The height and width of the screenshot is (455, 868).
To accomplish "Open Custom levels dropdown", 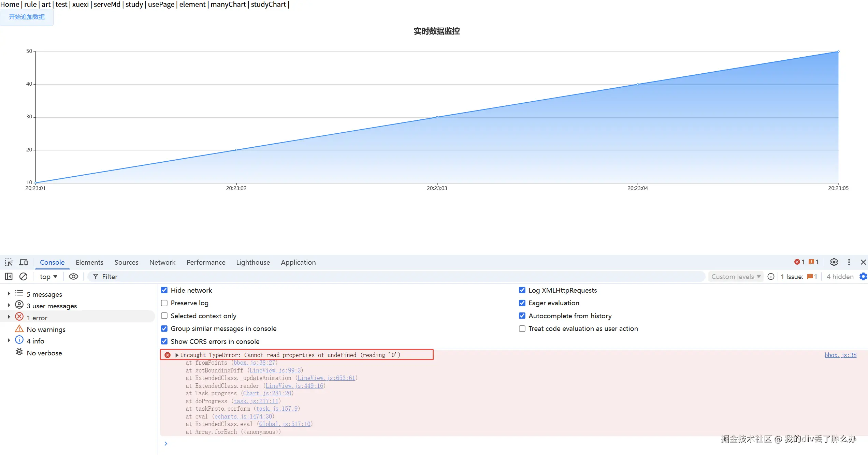I will pyautogui.click(x=736, y=277).
